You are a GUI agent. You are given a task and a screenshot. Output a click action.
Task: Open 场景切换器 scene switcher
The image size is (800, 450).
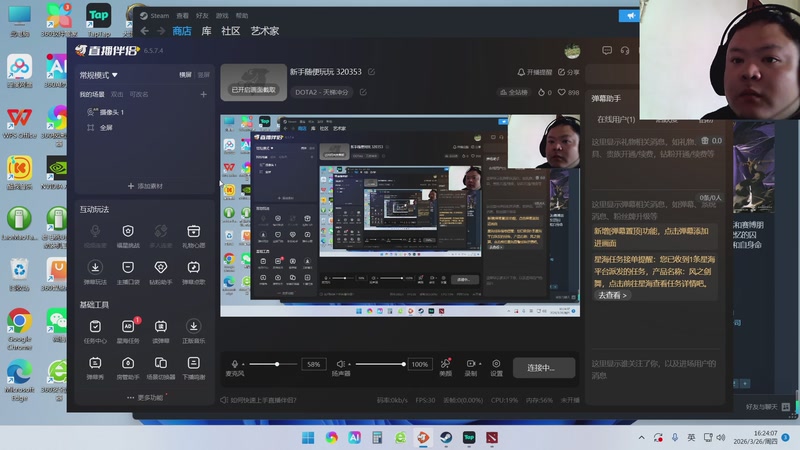point(161,368)
